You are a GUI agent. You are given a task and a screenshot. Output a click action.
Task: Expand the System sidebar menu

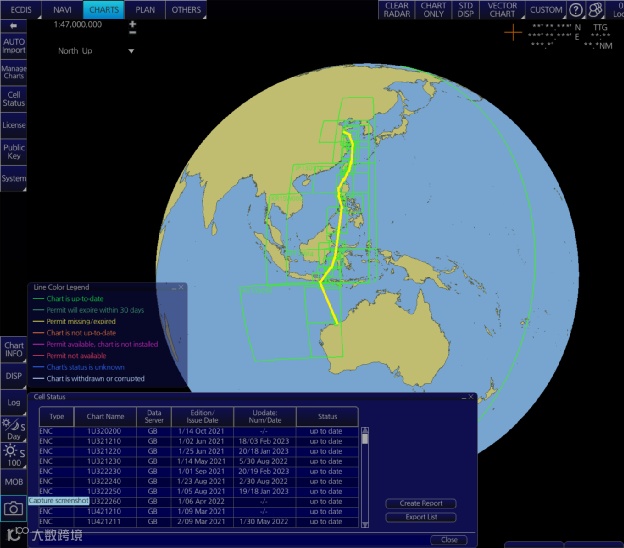(x=14, y=178)
